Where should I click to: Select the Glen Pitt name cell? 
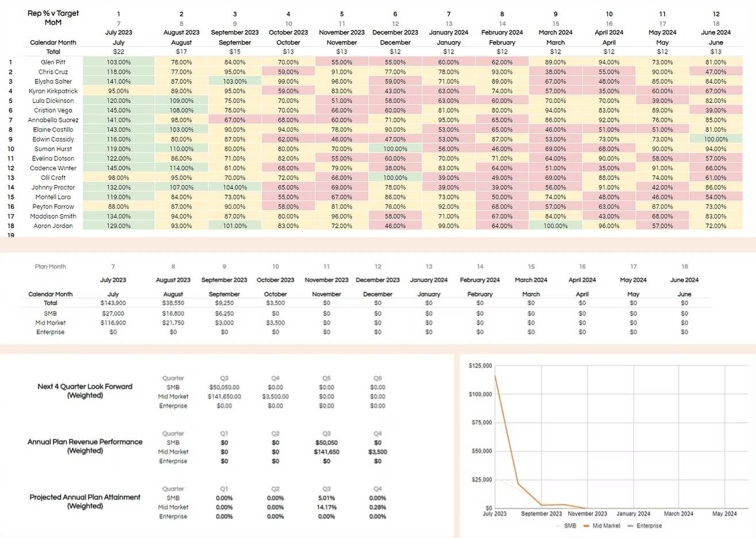pyautogui.click(x=53, y=62)
